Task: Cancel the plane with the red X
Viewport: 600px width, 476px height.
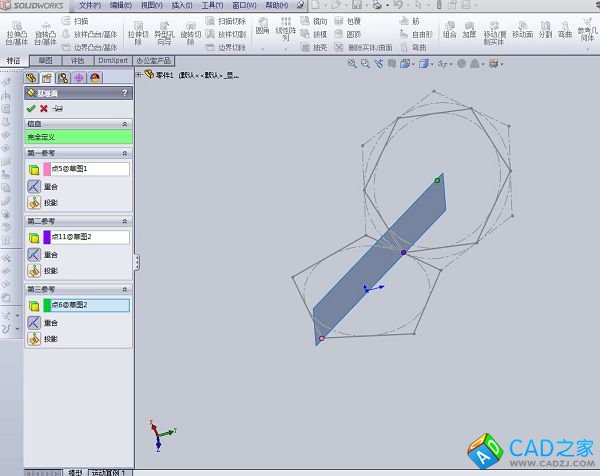Action: [x=44, y=108]
